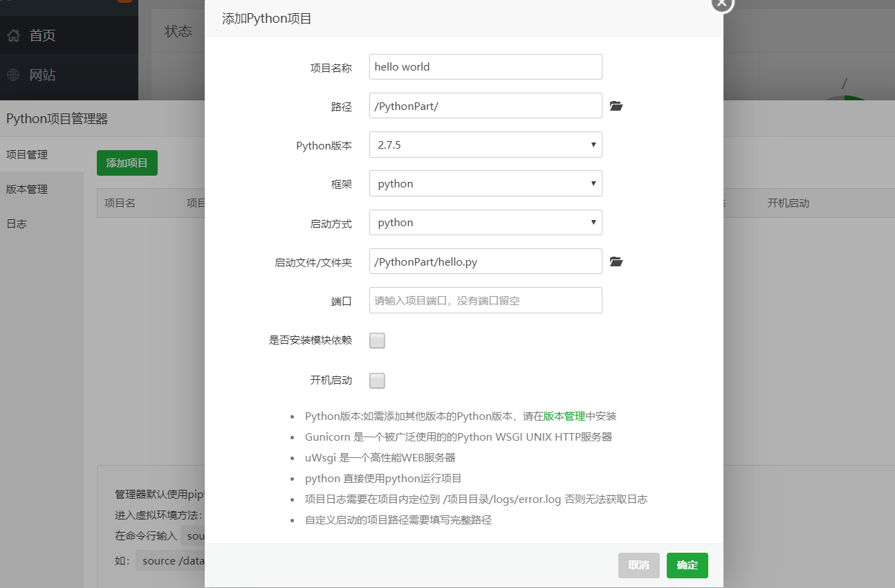Switch to 版本管理 tab in sidebar
Viewport: 895px width, 588px height.
pyautogui.click(x=41, y=189)
